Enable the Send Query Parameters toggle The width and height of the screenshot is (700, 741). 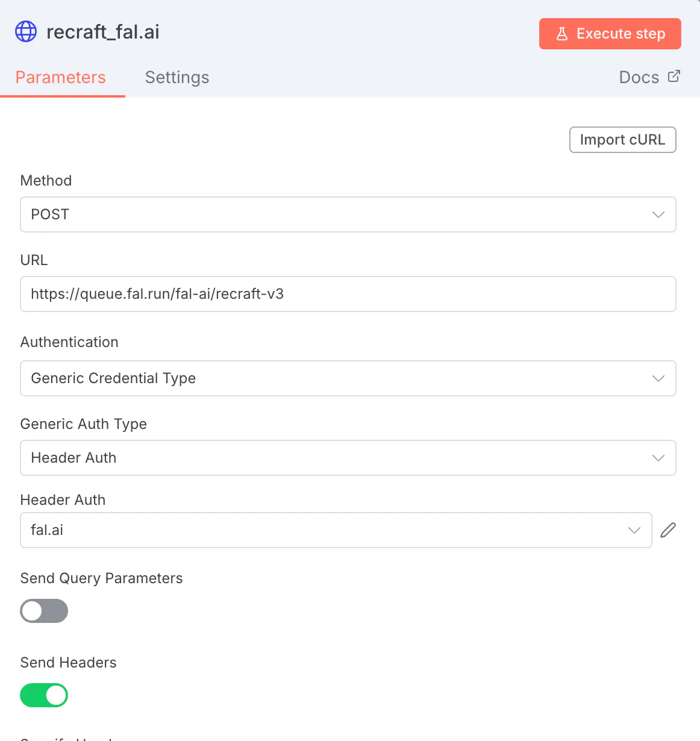click(x=44, y=611)
